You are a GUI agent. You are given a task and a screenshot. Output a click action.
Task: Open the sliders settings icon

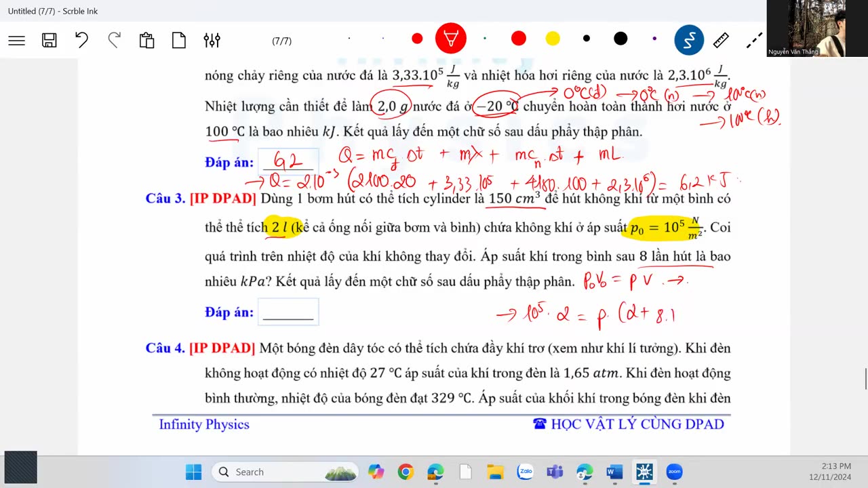coord(212,41)
